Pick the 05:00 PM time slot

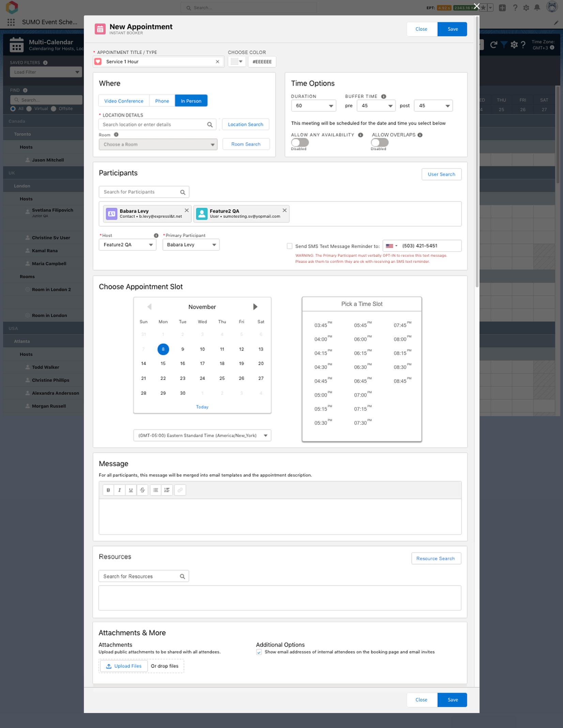(321, 395)
